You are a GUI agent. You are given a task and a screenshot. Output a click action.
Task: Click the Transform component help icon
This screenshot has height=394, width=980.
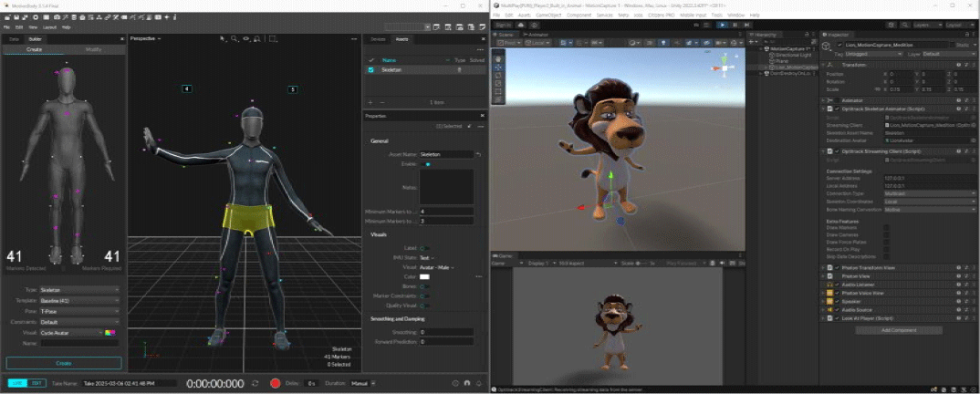pyautogui.click(x=959, y=65)
